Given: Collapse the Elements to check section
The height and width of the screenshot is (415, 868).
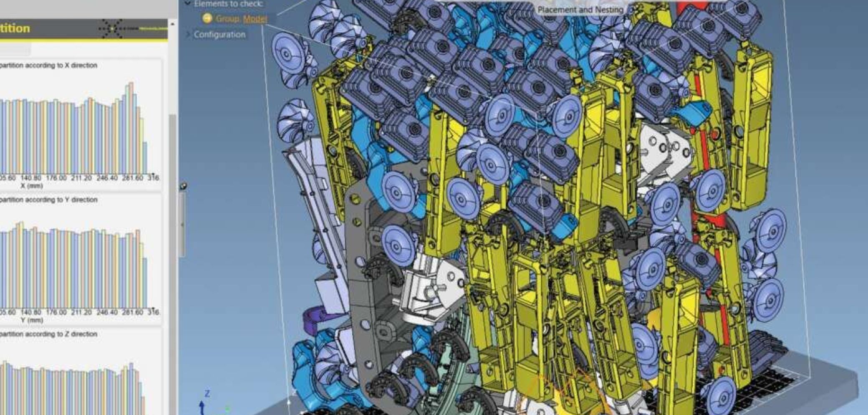Looking at the screenshot, I should click(x=188, y=4).
